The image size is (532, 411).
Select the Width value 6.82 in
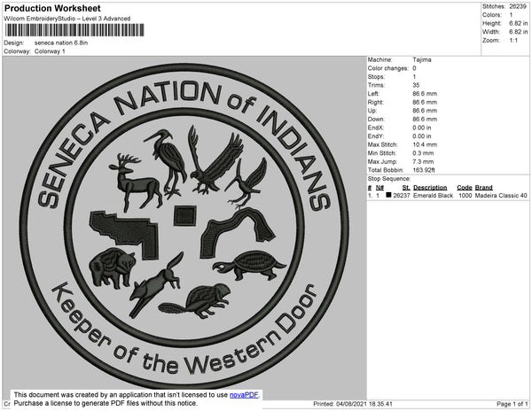coord(519,32)
